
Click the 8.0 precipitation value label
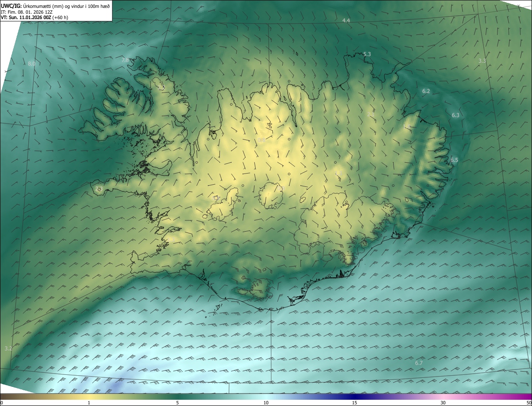pyautogui.click(x=32, y=64)
